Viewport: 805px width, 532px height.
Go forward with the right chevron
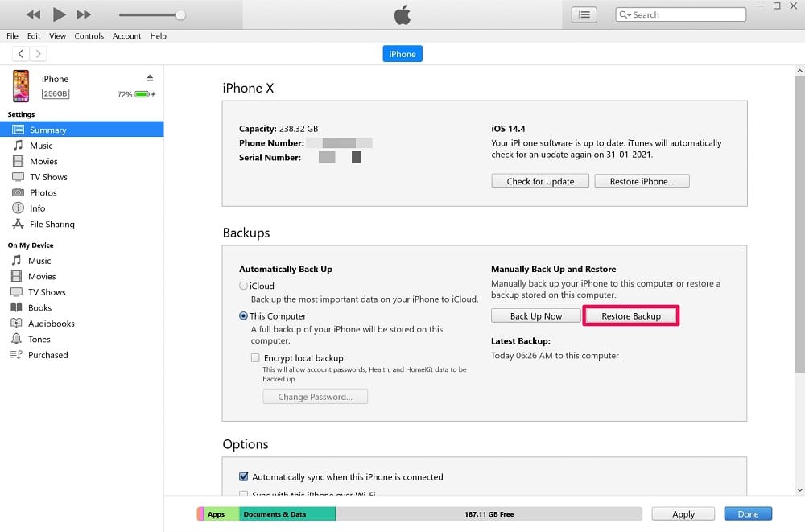click(38, 53)
